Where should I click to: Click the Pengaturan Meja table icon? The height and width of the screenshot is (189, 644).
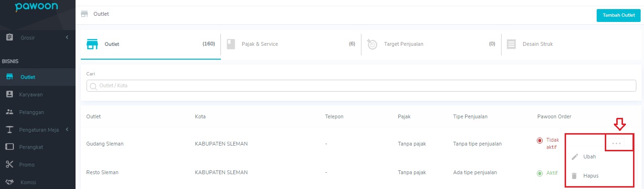(9, 129)
